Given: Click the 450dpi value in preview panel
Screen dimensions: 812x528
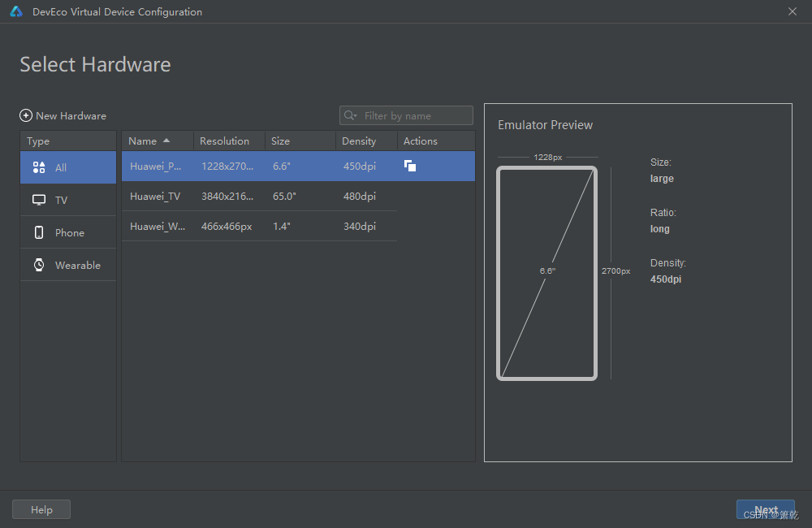Looking at the screenshot, I should (666, 279).
